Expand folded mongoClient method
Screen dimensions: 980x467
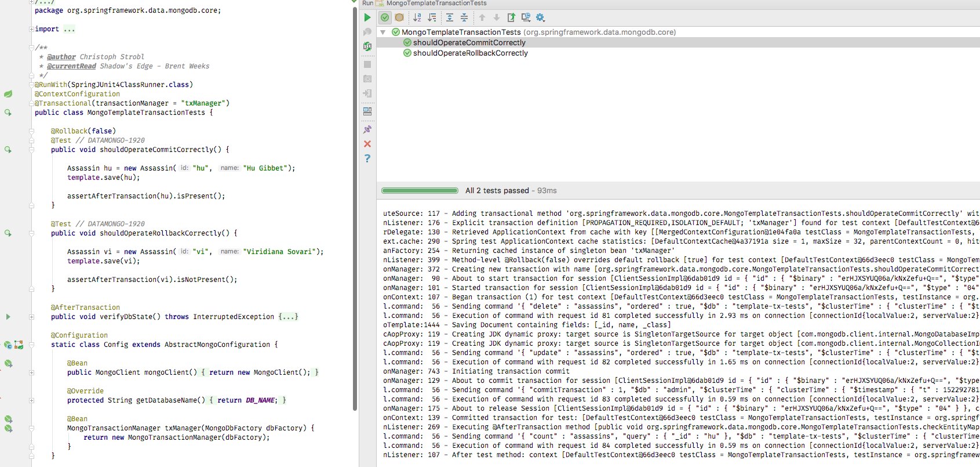[x=31, y=372]
